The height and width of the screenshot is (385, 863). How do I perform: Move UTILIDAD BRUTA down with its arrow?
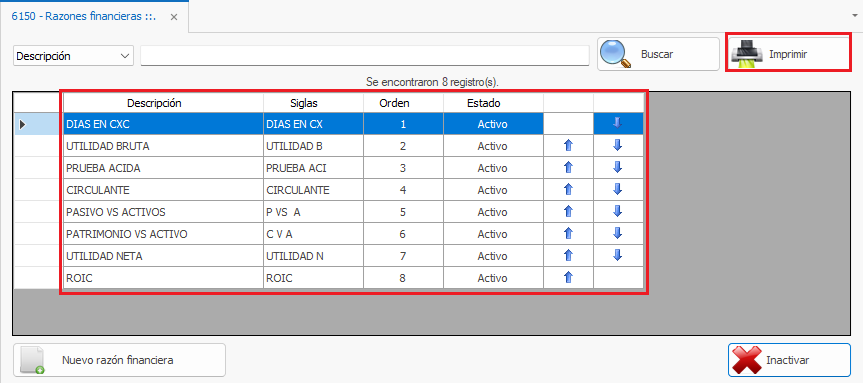pos(618,146)
